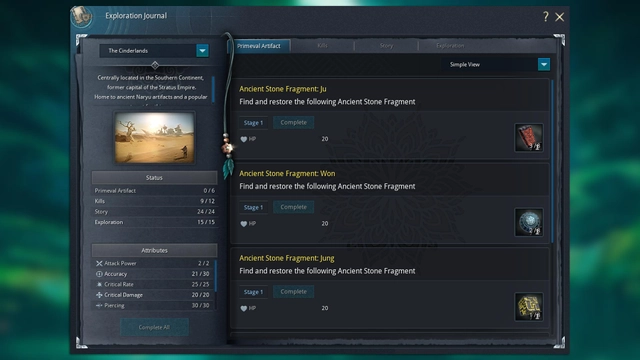Image resolution: width=640 pixels, height=360 pixels.
Task: Click the Cinderlands desert thumbnail image
Action: 154,138
